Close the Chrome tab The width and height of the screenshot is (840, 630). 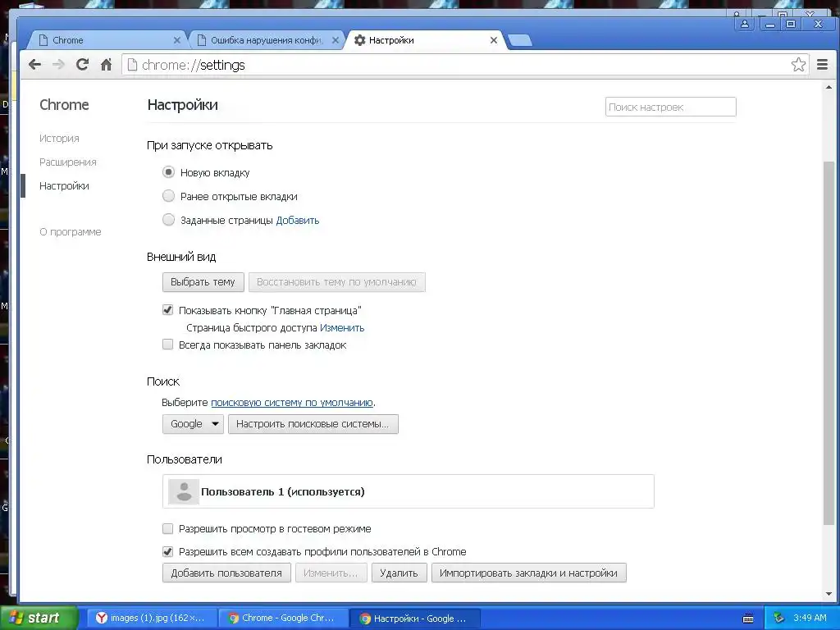coord(177,40)
